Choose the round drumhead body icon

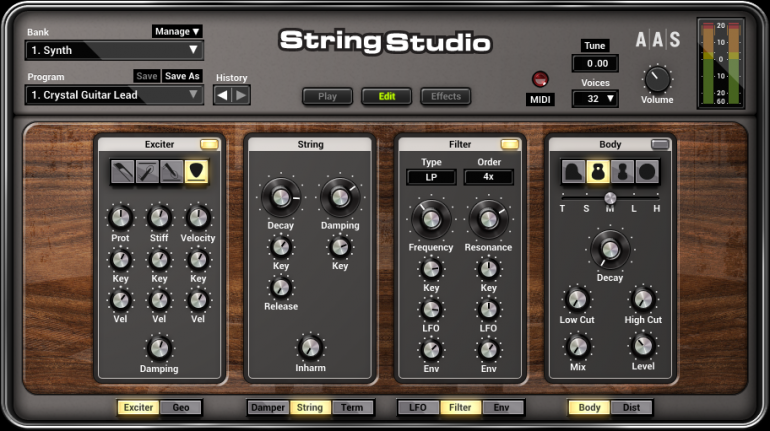click(647, 172)
